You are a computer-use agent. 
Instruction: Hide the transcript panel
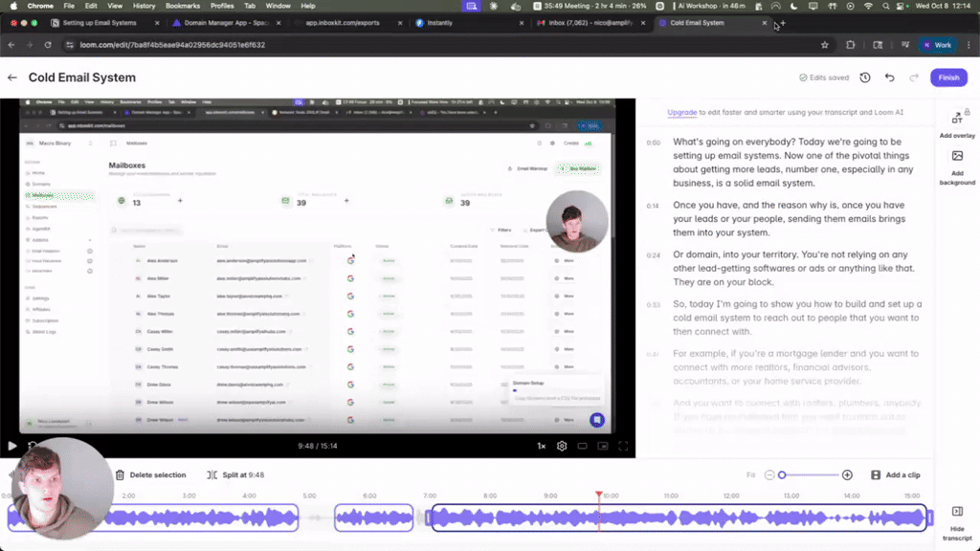tap(957, 523)
